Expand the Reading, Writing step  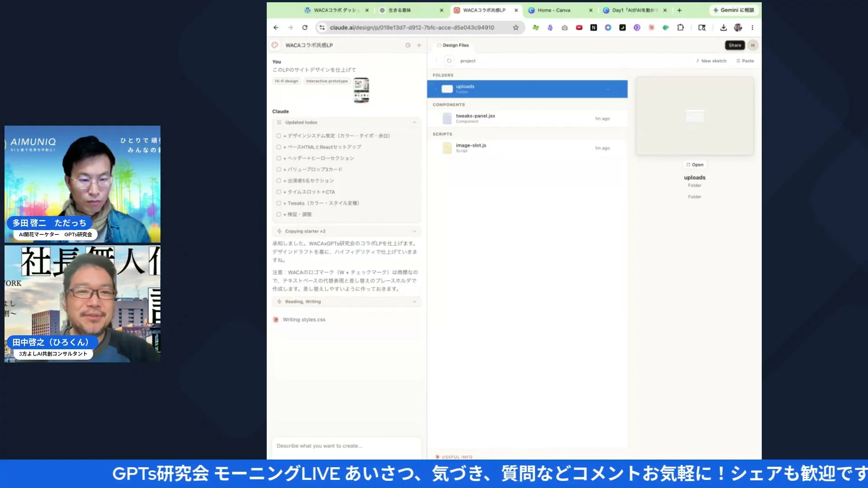pyautogui.click(x=415, y=301)
